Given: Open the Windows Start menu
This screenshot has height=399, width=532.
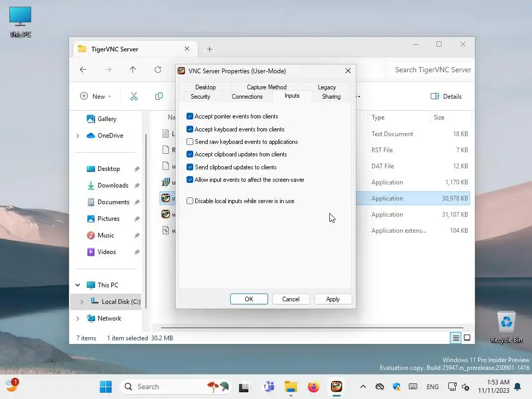Looking at the screenshot, I should 105,387.
